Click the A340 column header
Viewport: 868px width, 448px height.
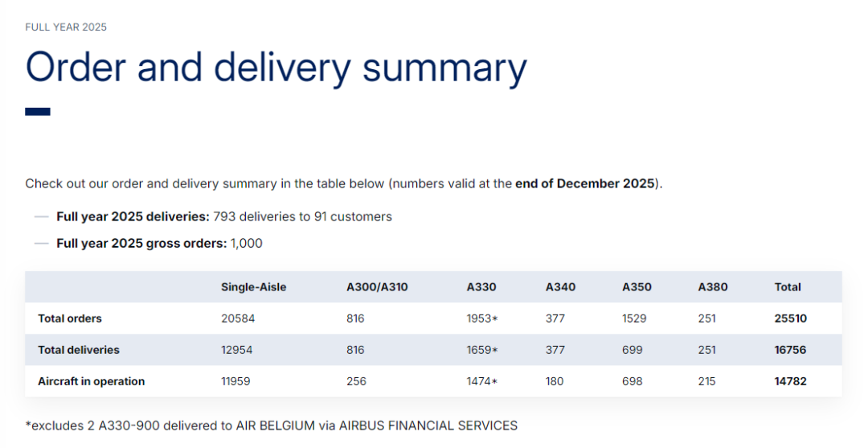560,287
